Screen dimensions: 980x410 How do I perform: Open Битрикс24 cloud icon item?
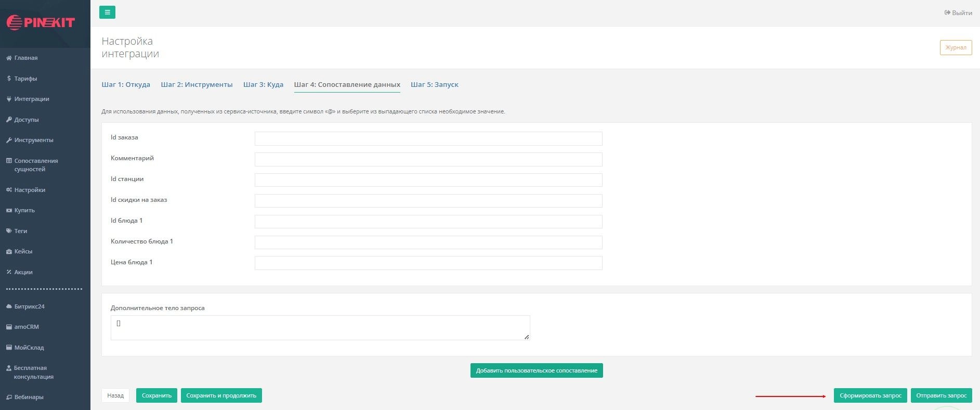(9, 306)
